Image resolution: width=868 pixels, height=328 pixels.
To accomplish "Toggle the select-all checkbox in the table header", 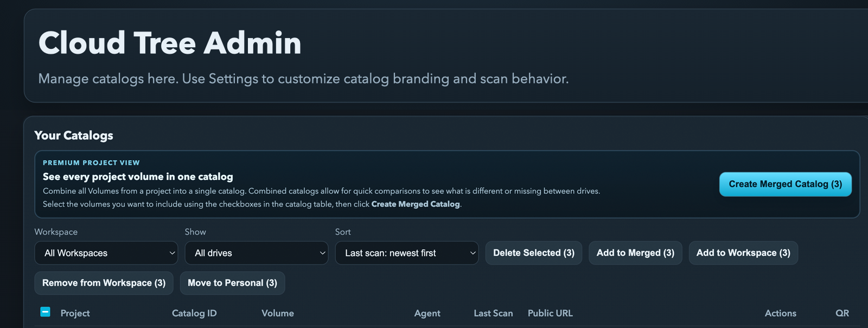I will pos(44,312).
